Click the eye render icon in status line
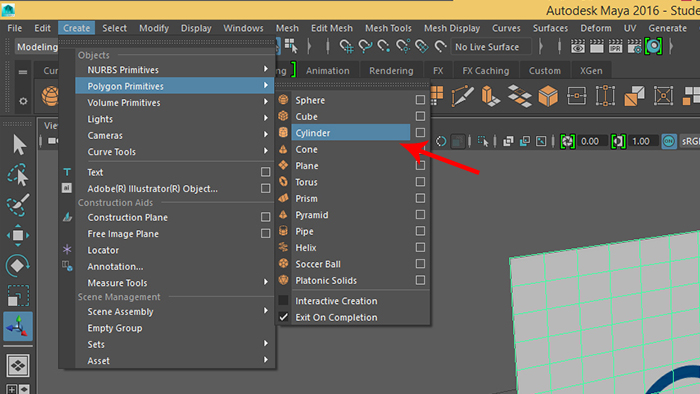This screenshot has height=394, width=700. coord(578,46)
